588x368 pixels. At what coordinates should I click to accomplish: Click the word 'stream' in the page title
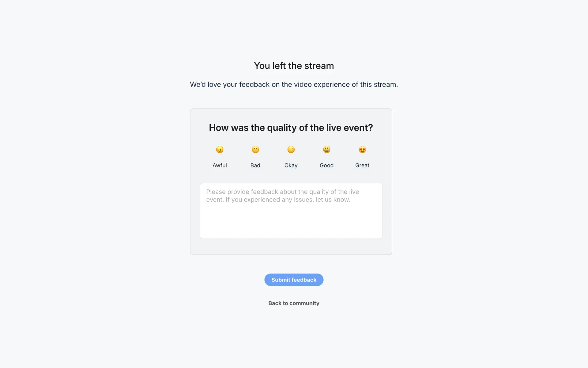coord(319,66)
